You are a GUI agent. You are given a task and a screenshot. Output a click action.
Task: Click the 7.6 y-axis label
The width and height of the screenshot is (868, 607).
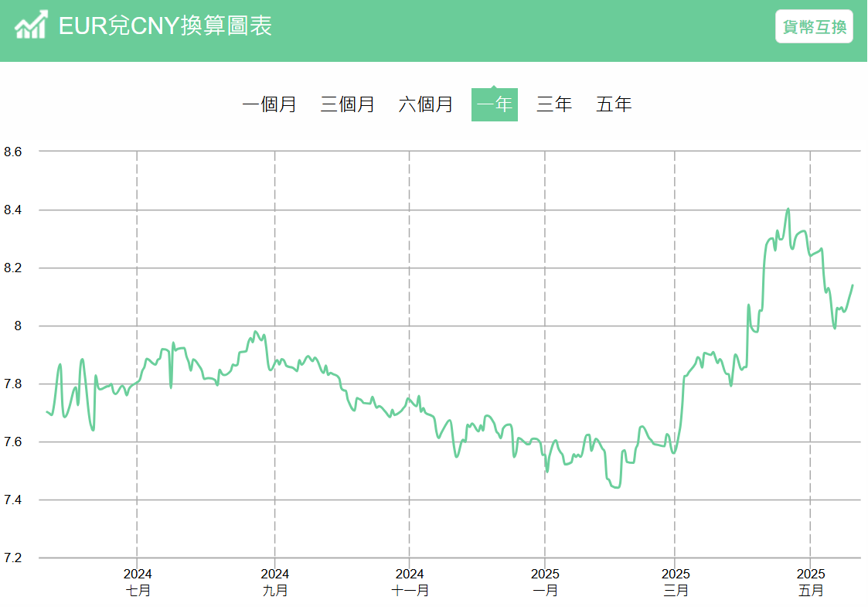click(12, 442)
